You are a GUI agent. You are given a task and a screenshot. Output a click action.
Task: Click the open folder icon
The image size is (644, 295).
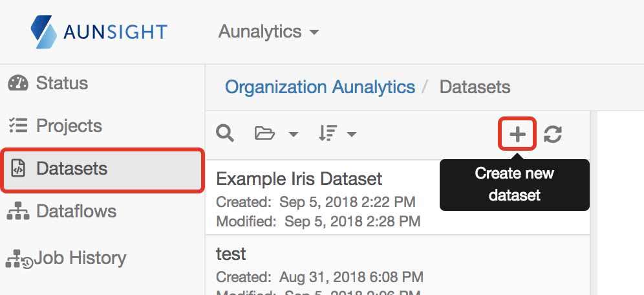(264, 133)
